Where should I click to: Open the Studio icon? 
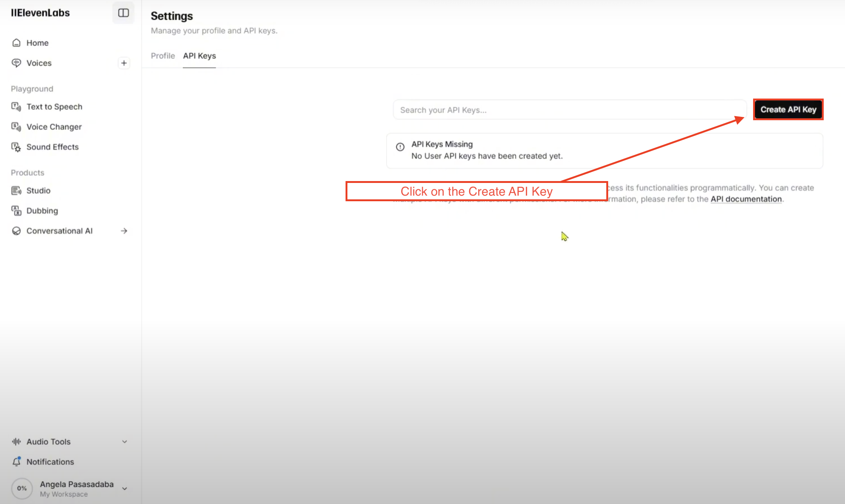[16, 191]
